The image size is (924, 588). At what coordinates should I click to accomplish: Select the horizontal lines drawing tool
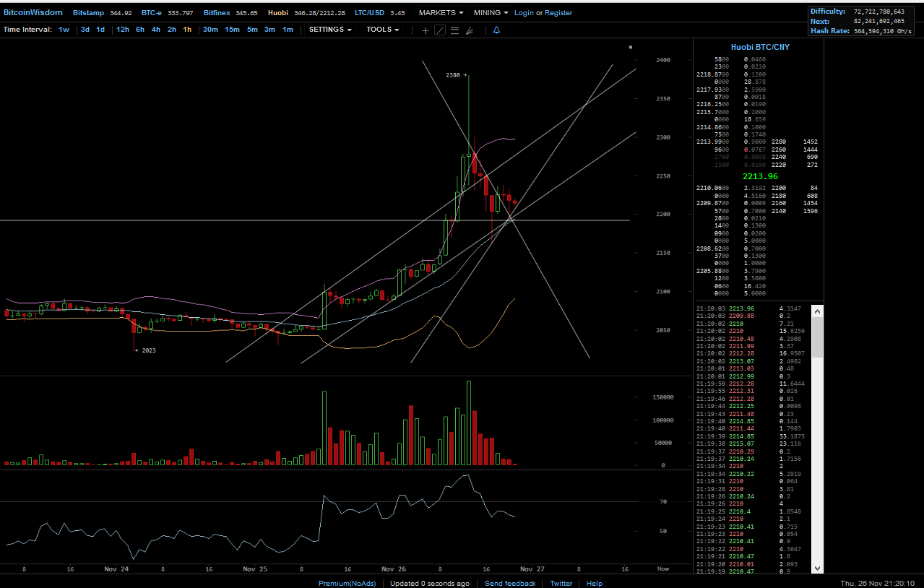454,30
